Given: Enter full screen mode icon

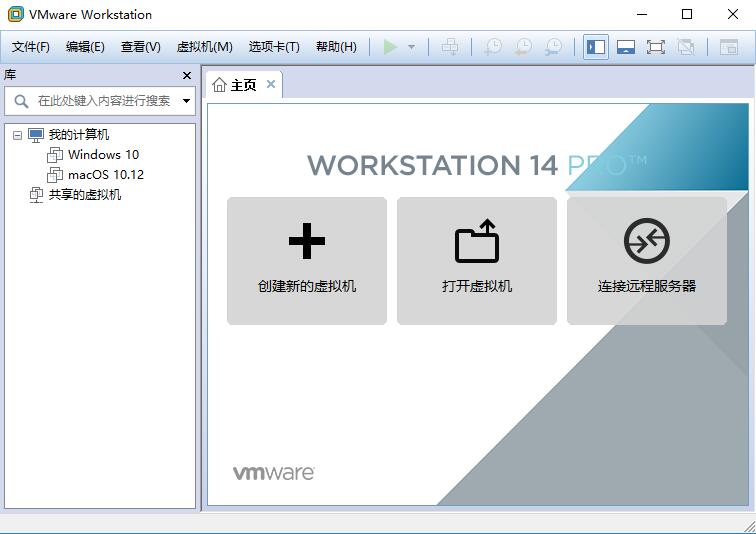Looking at the screenshot, I should (656, 47).
